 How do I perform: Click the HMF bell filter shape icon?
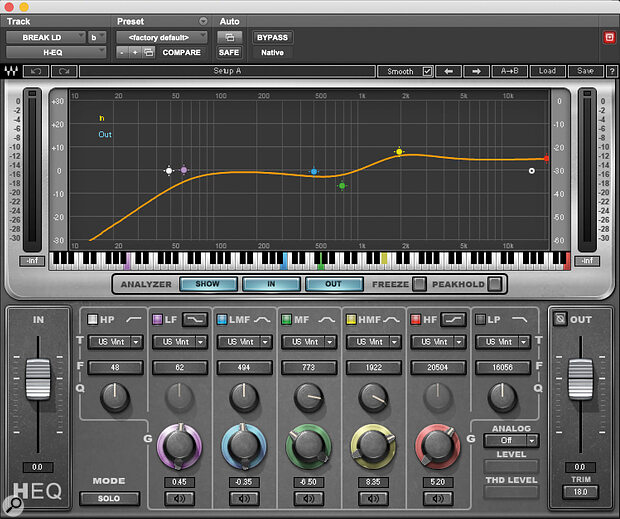coord(391,319)
